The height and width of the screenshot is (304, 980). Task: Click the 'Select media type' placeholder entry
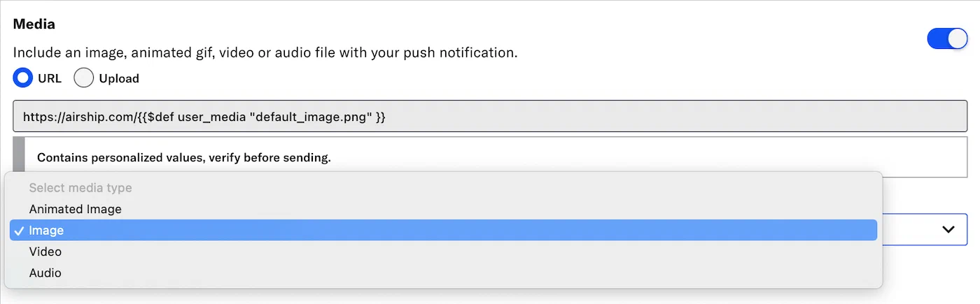[x=80, y=188]
